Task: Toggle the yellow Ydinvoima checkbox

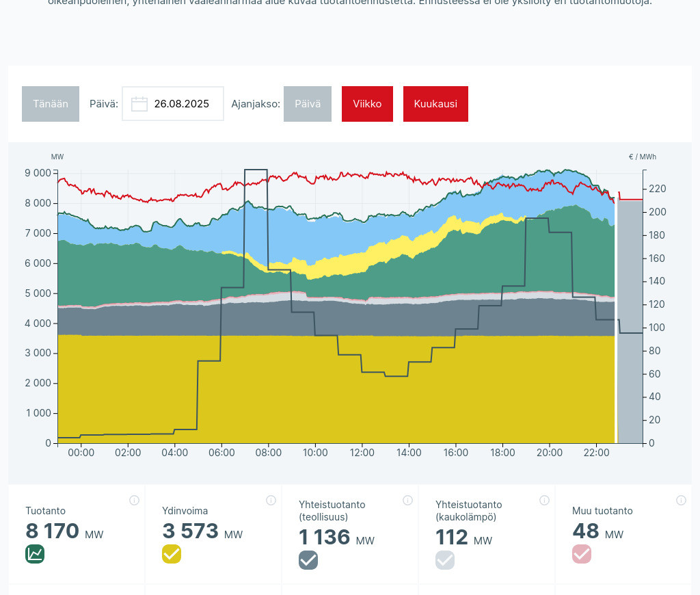Action: (x=172, y=554)
